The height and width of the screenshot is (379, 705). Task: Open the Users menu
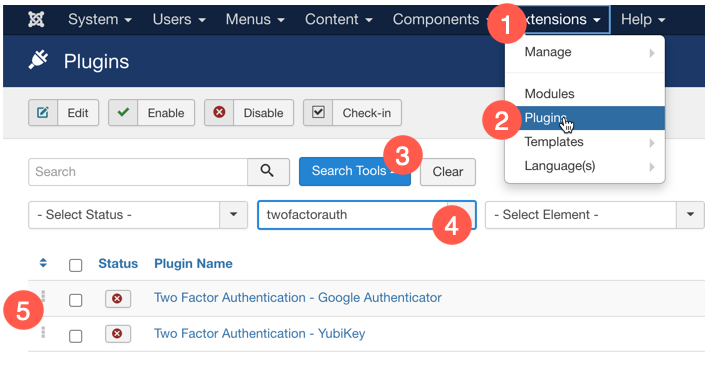(179, 19)
